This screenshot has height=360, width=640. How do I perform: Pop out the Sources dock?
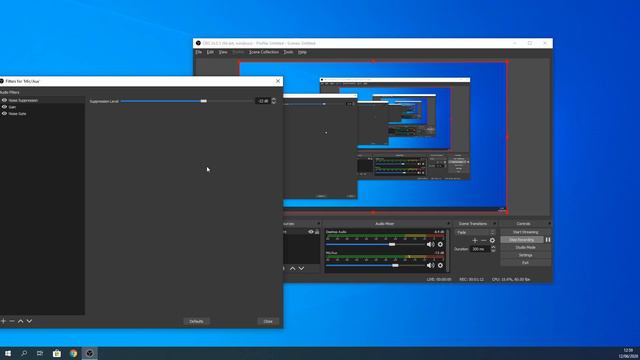click(318, 224)
